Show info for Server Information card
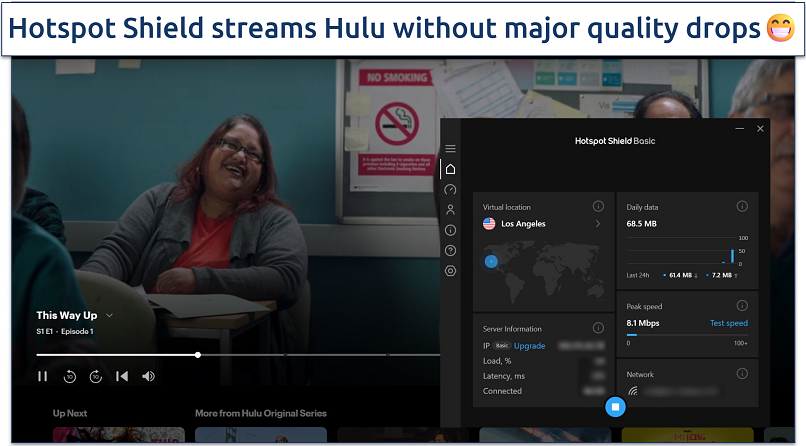Viewport: 806px width, 446px height. (598, 327)
